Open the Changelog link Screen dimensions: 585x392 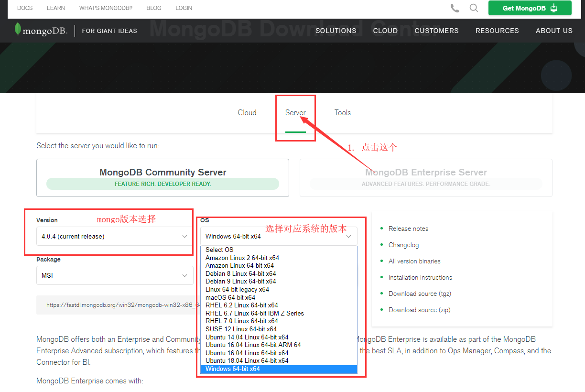click(403, 245)
